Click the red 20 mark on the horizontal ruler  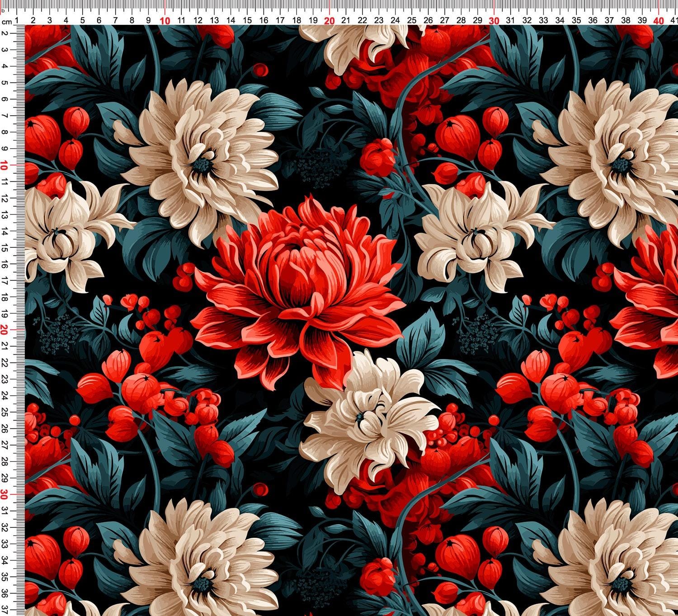pos(330,20)
